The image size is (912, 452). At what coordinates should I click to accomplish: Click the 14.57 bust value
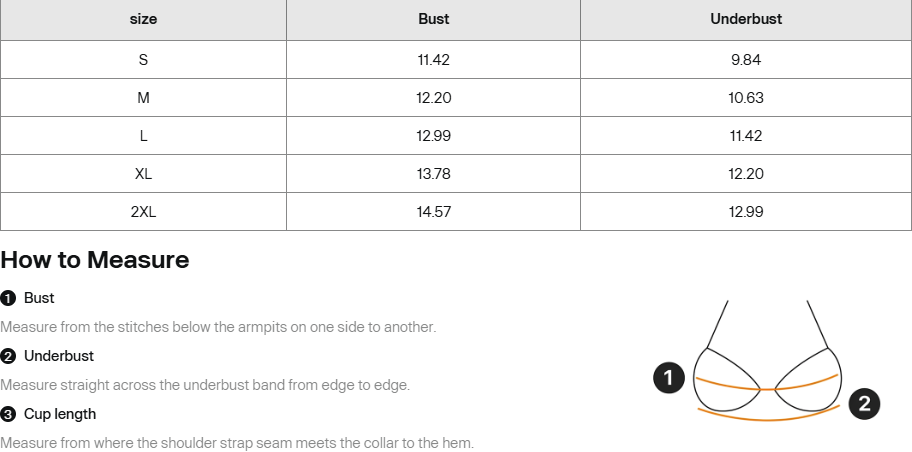click(x=433, y=212)
